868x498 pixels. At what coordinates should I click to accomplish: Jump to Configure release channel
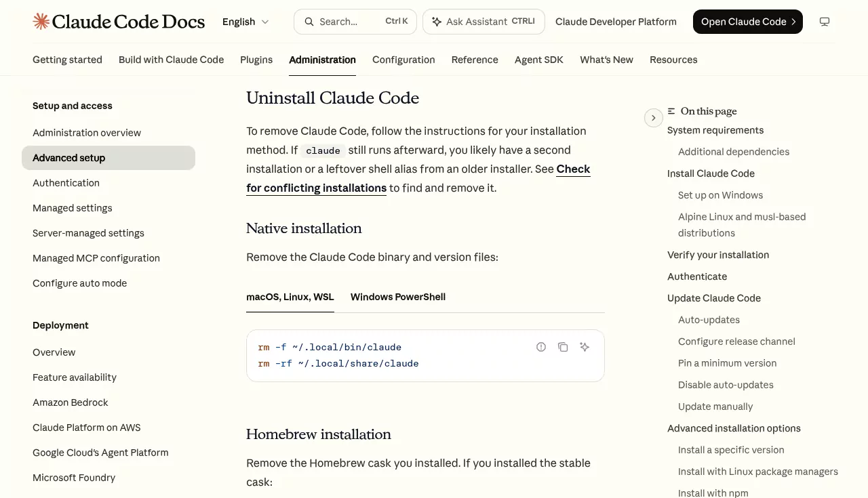[736, 341]
